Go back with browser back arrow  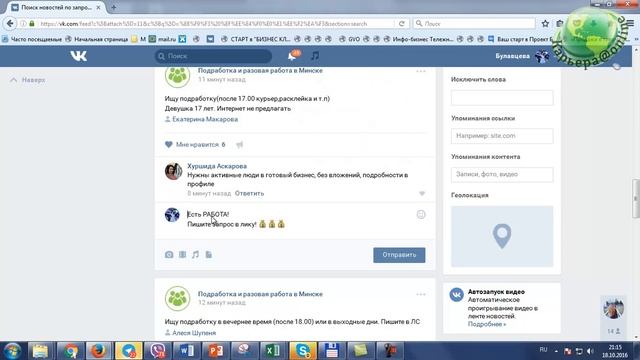click(x=10, y=24)
